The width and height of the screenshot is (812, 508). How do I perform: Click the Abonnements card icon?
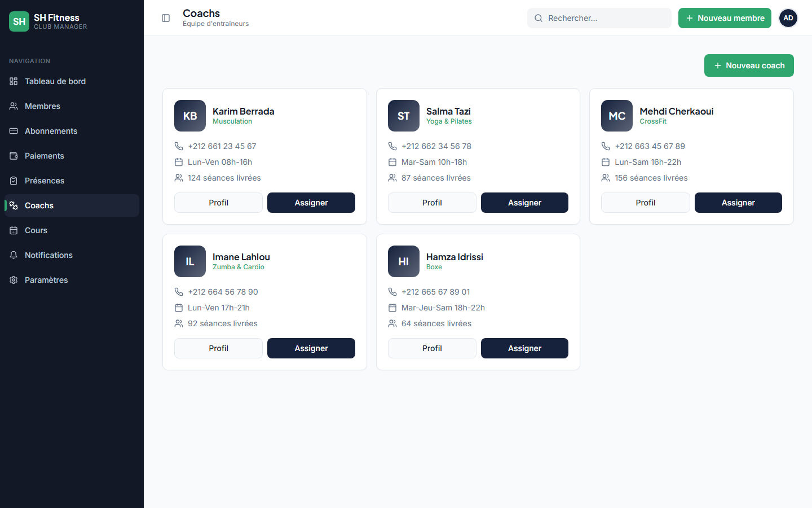click(x=14, y=131)
